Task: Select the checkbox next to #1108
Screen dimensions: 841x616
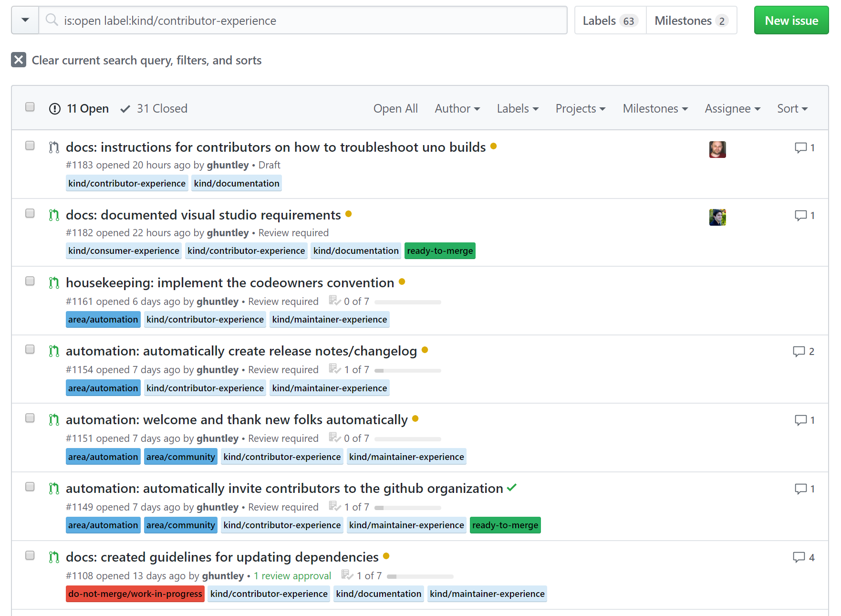Action: [x=30, y=555]
